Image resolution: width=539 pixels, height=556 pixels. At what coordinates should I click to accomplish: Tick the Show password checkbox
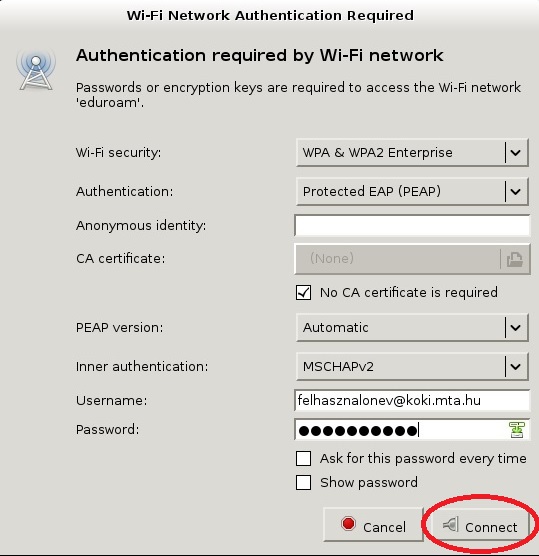304,483
